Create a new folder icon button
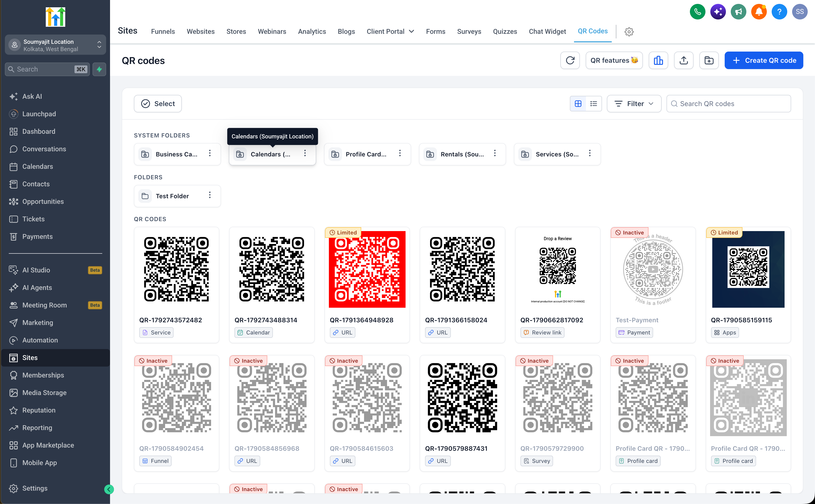815x504 pixels. (709, 60)
